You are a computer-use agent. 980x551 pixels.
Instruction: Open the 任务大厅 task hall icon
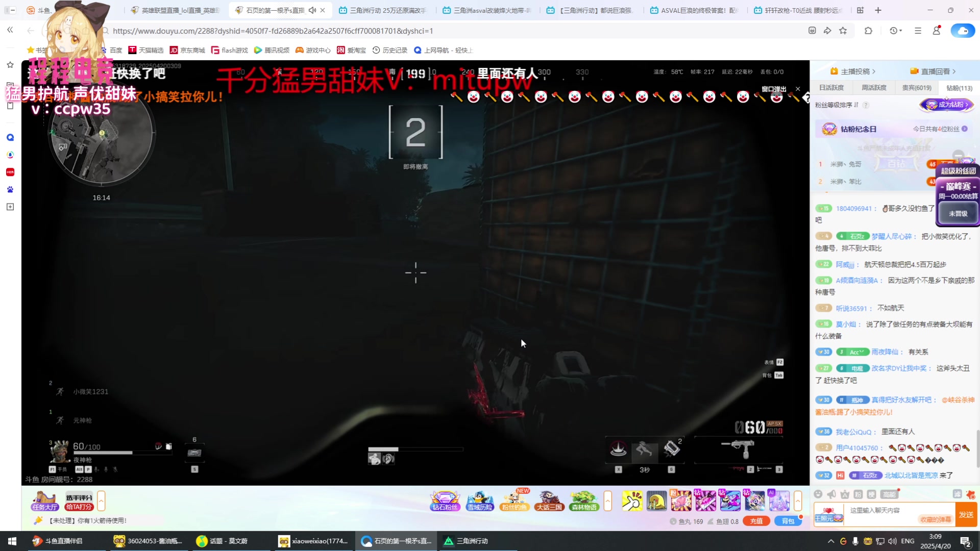45,500
